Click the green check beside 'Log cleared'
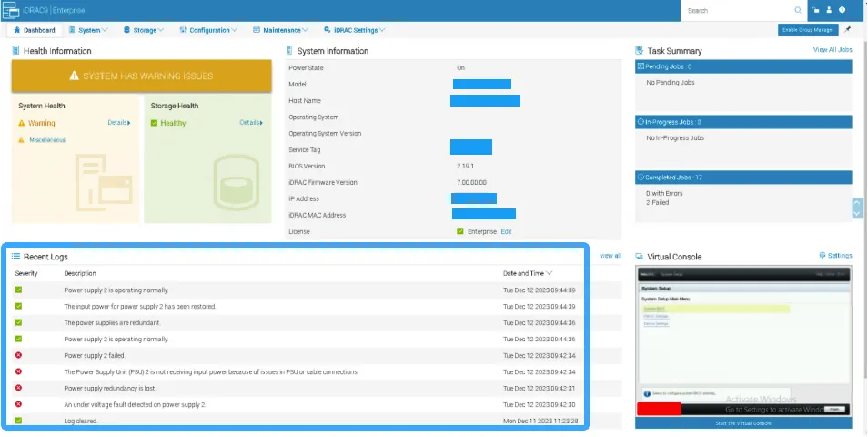Image resolution: width=868 pixels, height=437 pixels. pyautogui.click(x=19, y=421)
